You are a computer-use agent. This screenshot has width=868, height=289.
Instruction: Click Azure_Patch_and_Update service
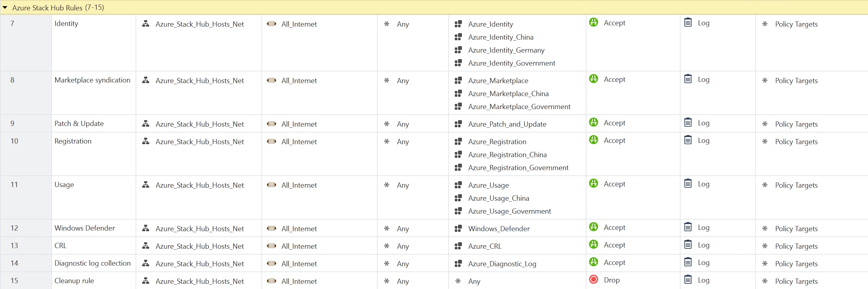[x=507, y=124]
